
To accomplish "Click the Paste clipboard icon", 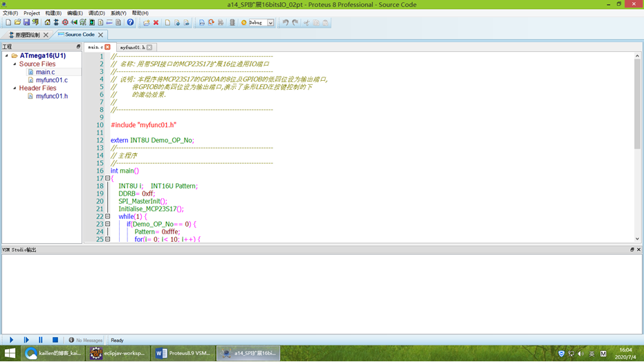I will (325, 23).
